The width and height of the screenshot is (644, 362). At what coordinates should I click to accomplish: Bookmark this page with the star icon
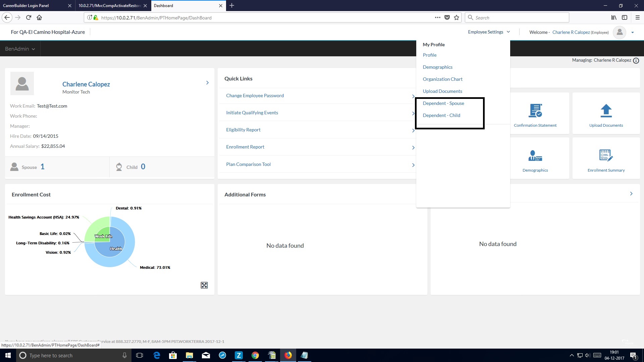coord(457,18)
